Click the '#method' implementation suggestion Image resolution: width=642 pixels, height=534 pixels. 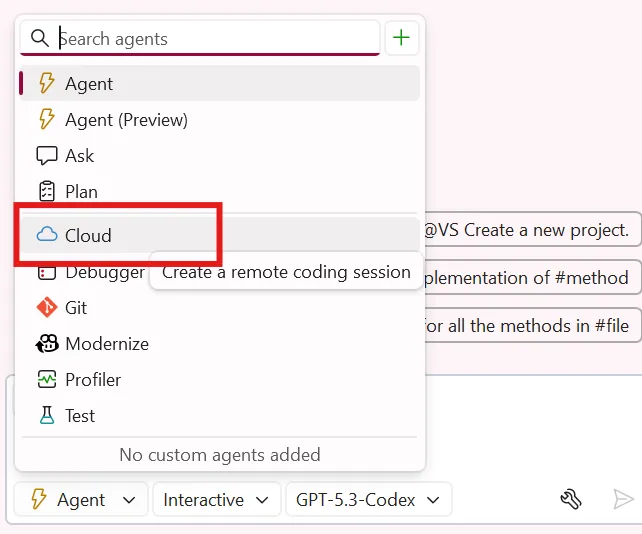[533, 278]
